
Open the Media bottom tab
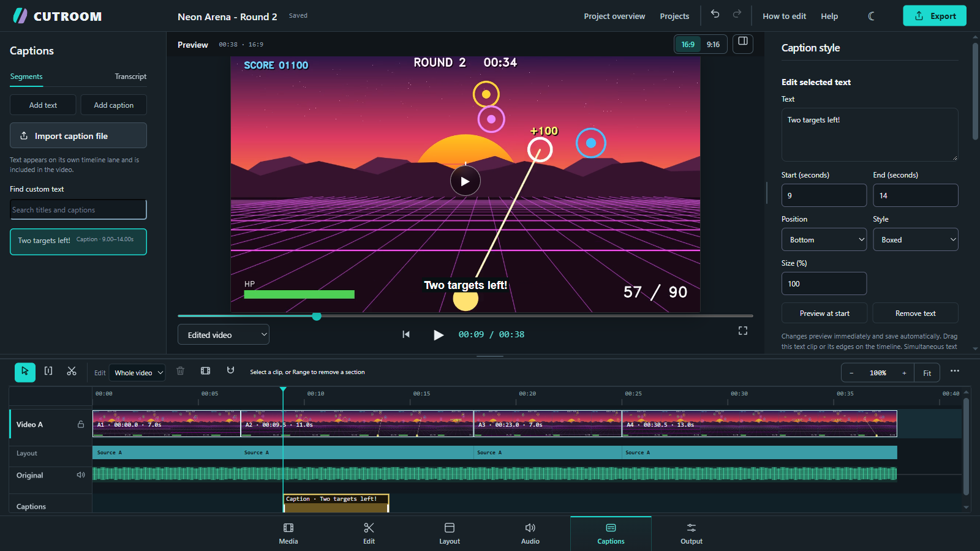[x=288, y=533]
